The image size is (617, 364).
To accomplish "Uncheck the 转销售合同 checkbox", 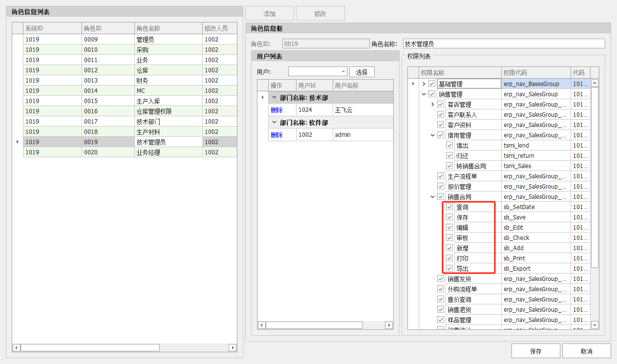I will [449, 166].
